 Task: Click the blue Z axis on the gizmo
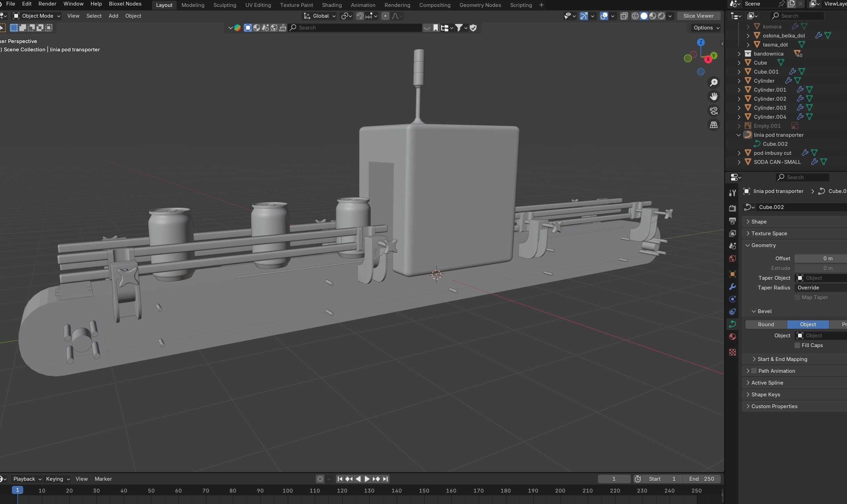tap(701, 42)
